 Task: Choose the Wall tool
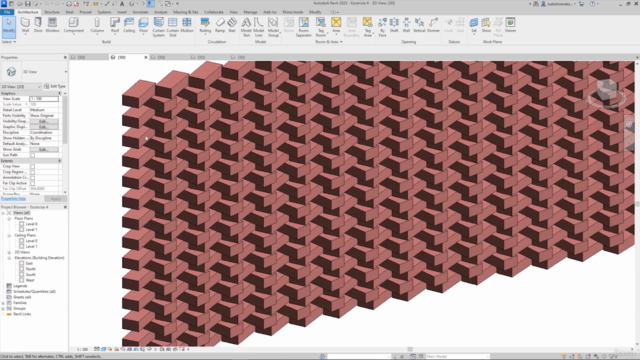[25, 25]
